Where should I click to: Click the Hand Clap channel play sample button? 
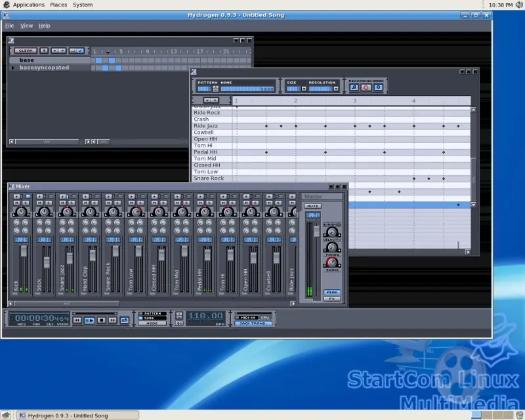(86, 196)
